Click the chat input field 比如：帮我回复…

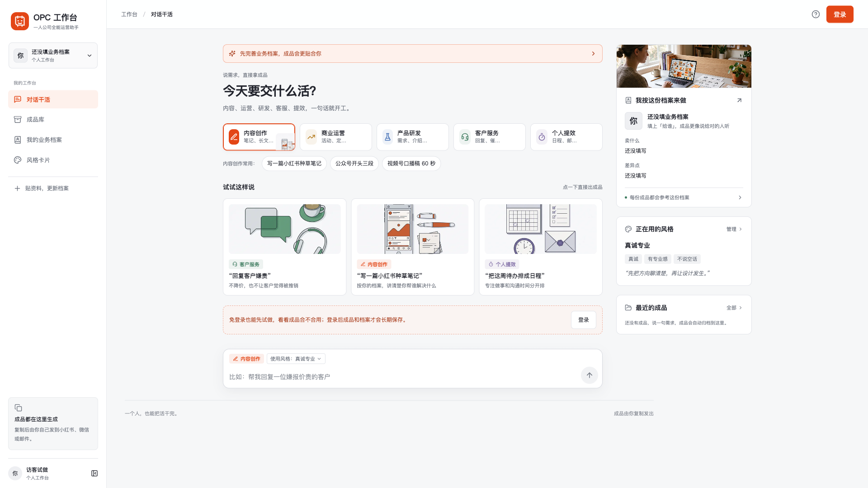pyautogui.click(x=402, y=377)
